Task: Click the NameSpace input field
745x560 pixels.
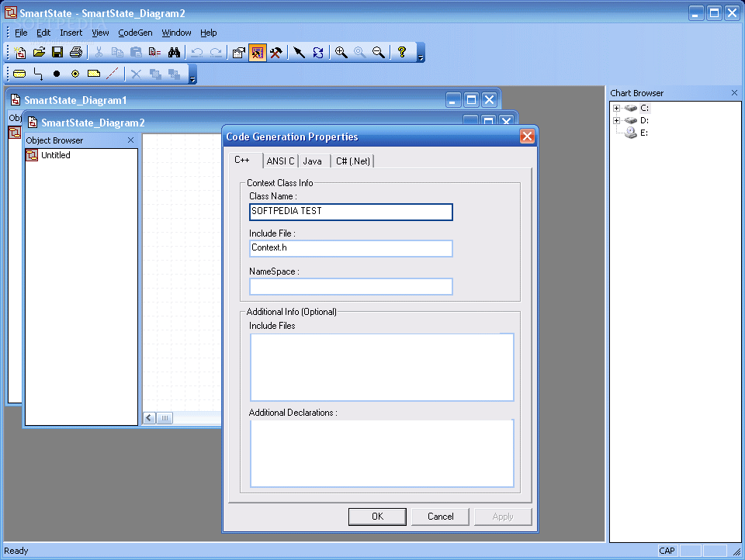Action: tap(351, 286)
